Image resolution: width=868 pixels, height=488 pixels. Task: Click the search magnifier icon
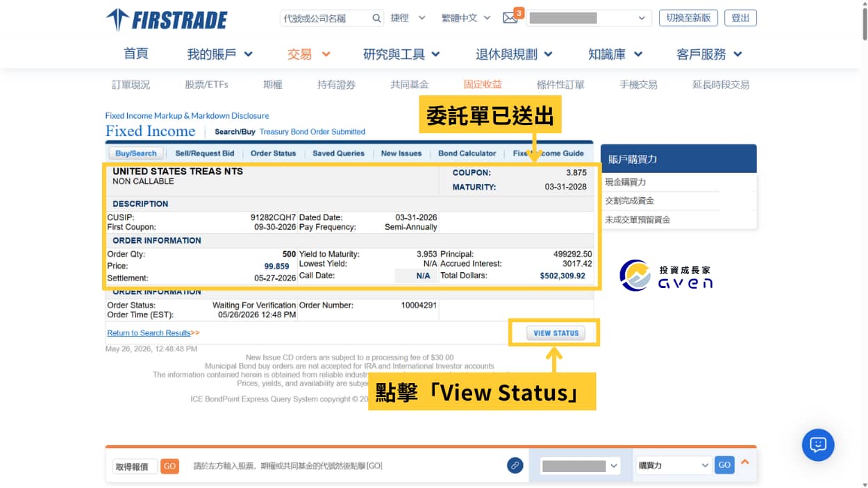tap(376, 18)
